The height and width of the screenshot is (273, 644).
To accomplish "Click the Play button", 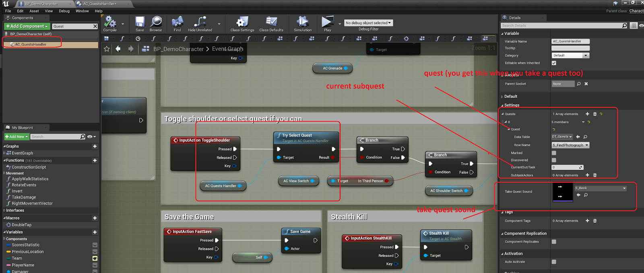I will (328, 24).
